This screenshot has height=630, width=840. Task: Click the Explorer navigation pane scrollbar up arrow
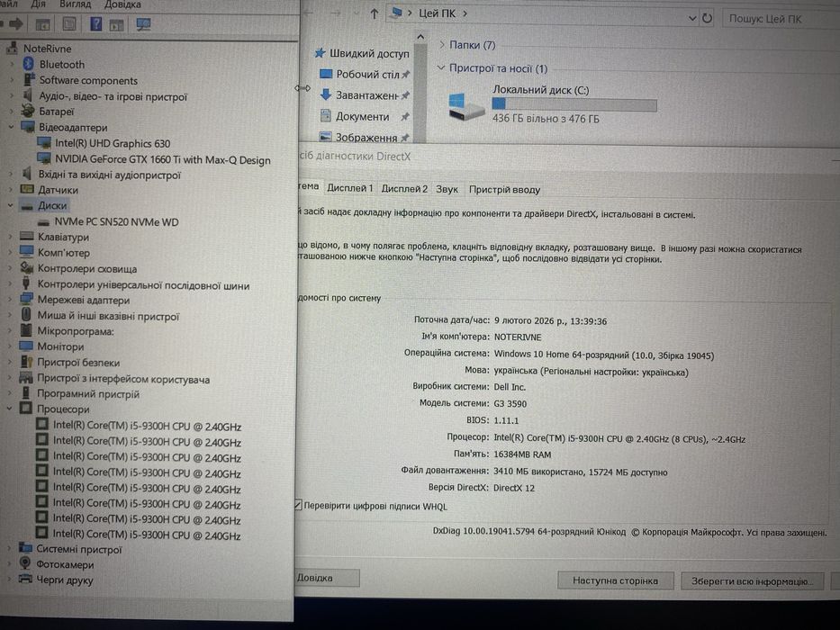click(x=420, y=37)
